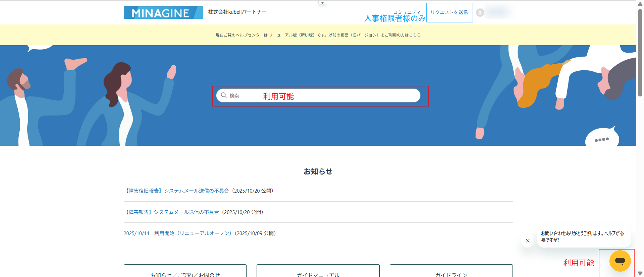Viewport: 644px width, 277px height.
Task: Open 【障害復旧報告】システムメール送信の不具合 notice
Action: [177, 191]
